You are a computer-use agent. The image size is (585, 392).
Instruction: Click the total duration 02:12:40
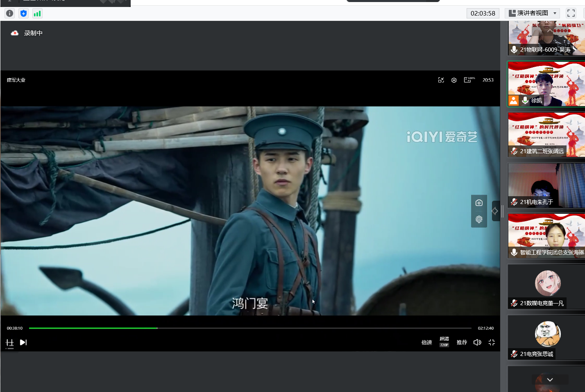[486, 328]
